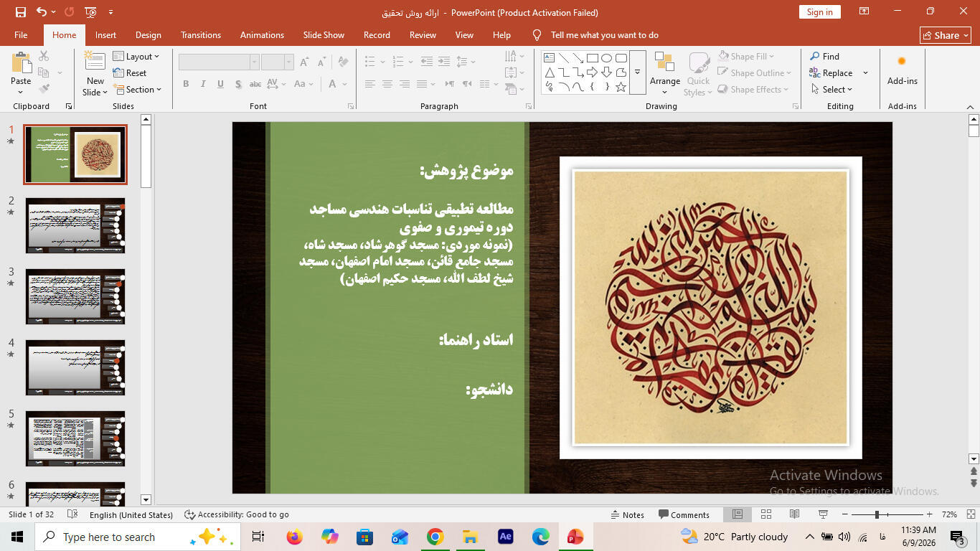Click the Find magnifier in Editing group
Screen dimensions: 980x551
tap(825, 56)
